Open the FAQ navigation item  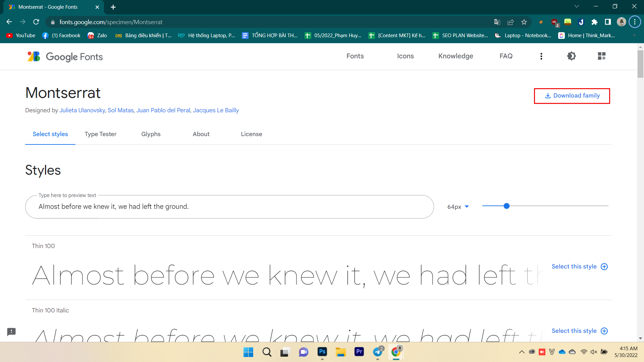pyautogui.click(x=506, y=56)
